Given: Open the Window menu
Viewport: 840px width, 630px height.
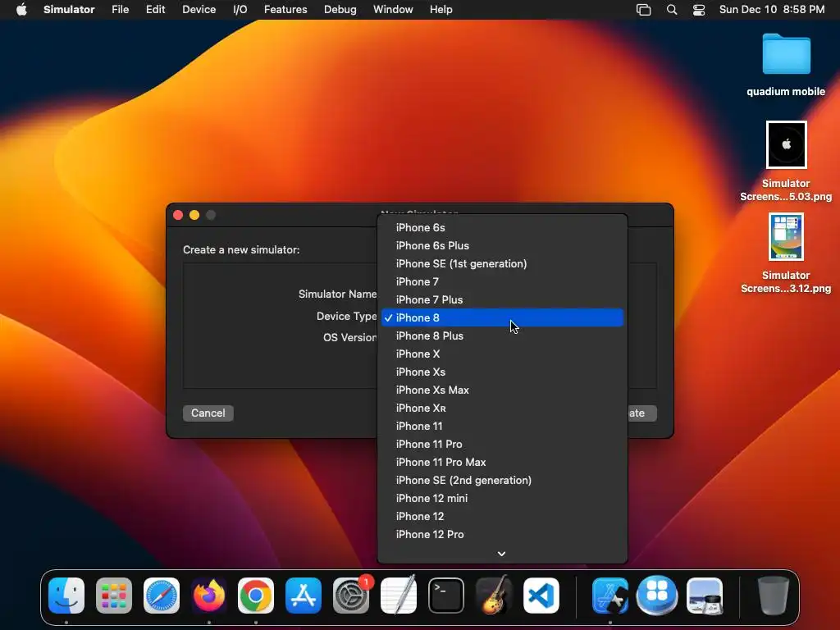Looking at the screenshot, I should [x=393, y=9].
